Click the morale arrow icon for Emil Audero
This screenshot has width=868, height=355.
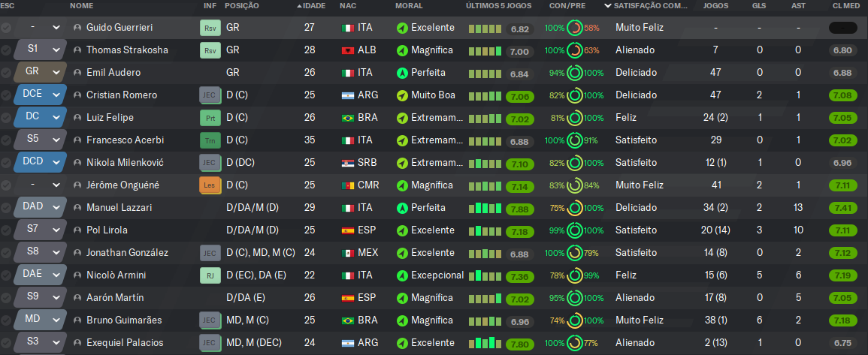click(403, 73)
